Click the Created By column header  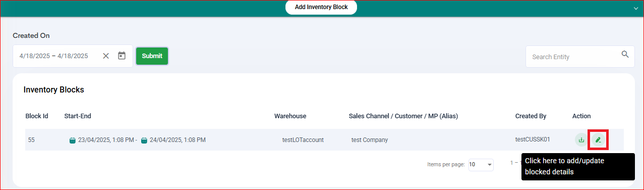(x=531, y=116)
